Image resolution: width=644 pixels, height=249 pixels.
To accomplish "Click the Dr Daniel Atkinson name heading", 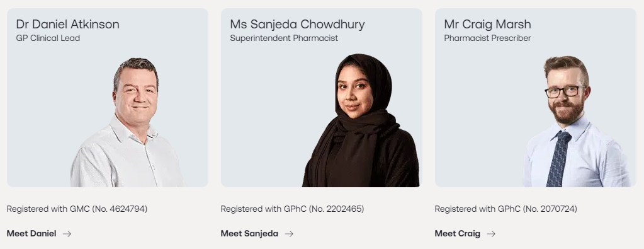I will pyautogui.click(x=68, y=25).
